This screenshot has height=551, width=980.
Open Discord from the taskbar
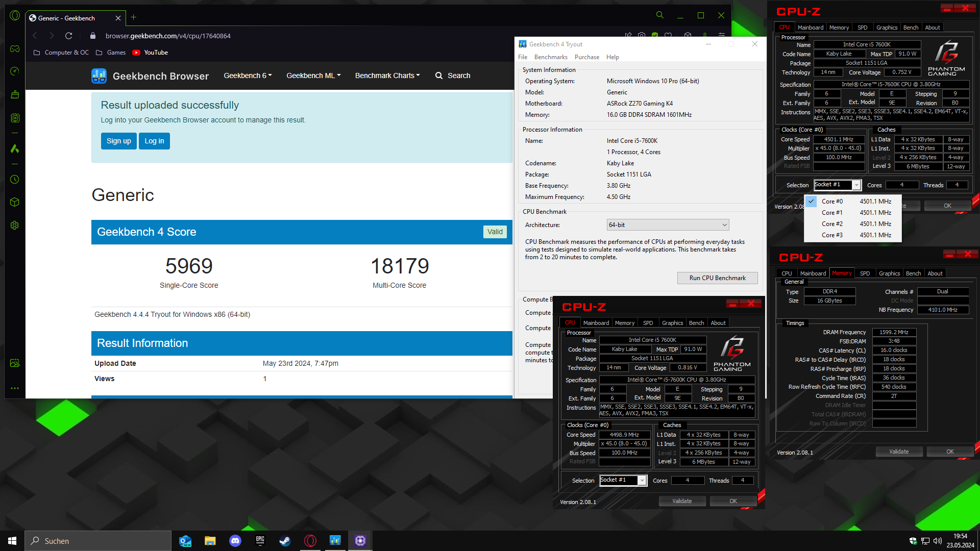235,541
